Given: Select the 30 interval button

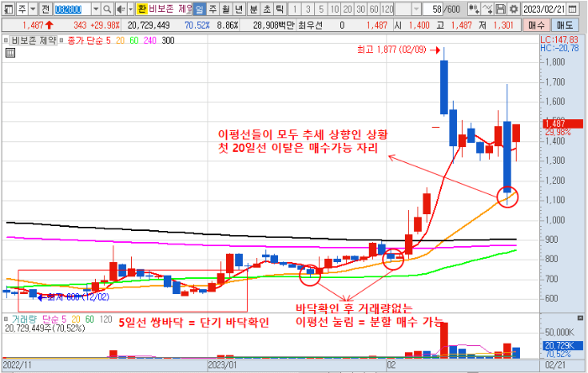Looking at the screenshot, I should coord(360,9).
